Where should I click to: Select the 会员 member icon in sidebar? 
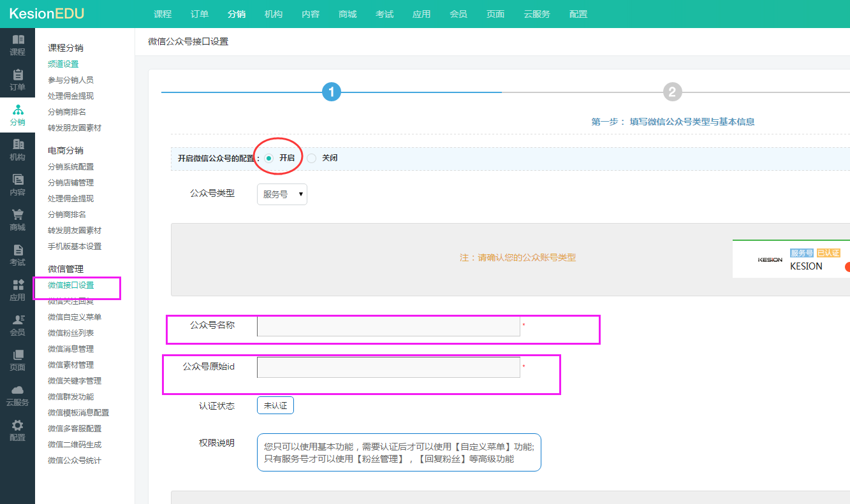click(x=18, y=320)
